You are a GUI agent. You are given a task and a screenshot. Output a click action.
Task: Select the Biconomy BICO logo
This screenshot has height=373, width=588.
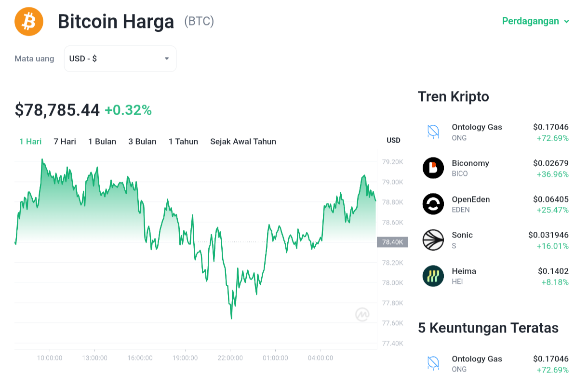pyautogui.click(x=433, y=168)
